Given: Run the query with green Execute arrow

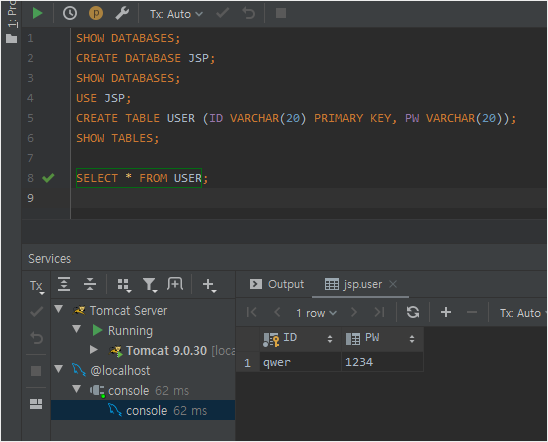Looking at the screenshot, I should 37,14.
